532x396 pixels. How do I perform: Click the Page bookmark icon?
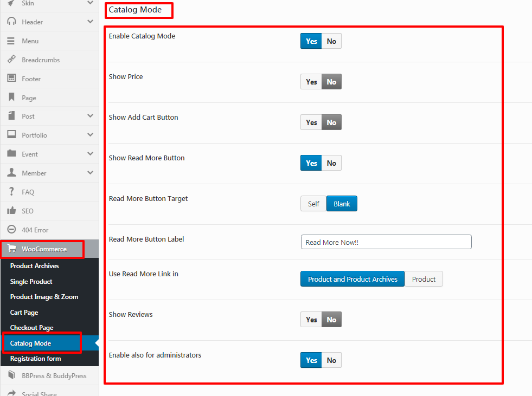click(x=11, y=97)
